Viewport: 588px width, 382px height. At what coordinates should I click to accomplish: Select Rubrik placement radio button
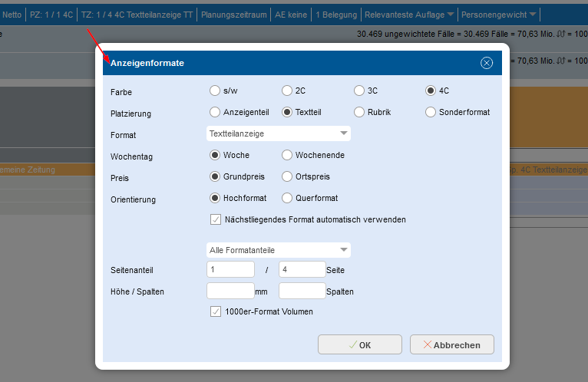[x=359, y=112]
